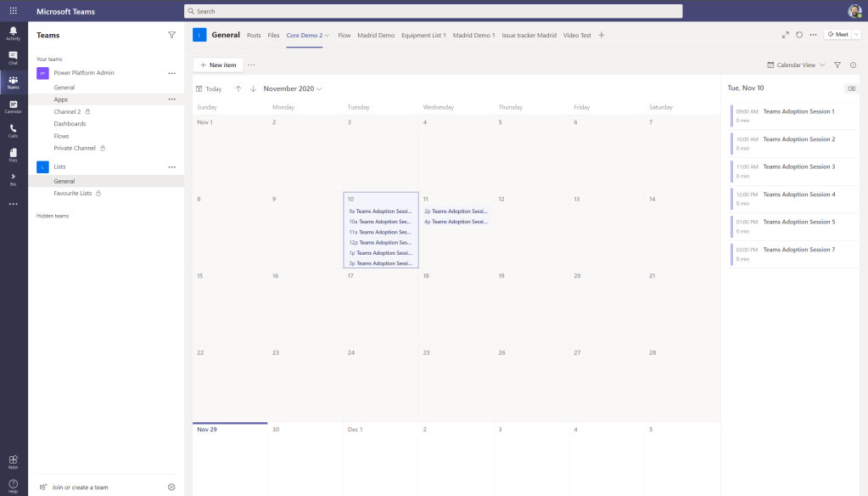
Task: Expand the tab to full screen
Action: (785, 35)
